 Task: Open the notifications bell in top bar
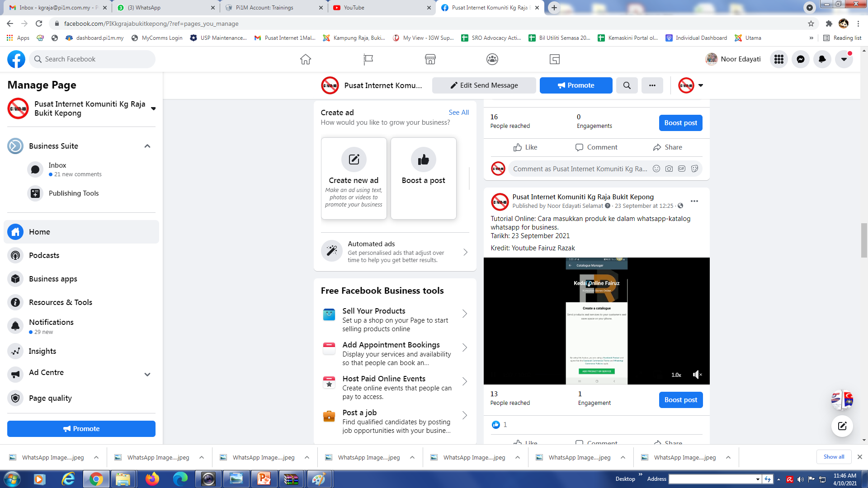(x=822, y=59)
